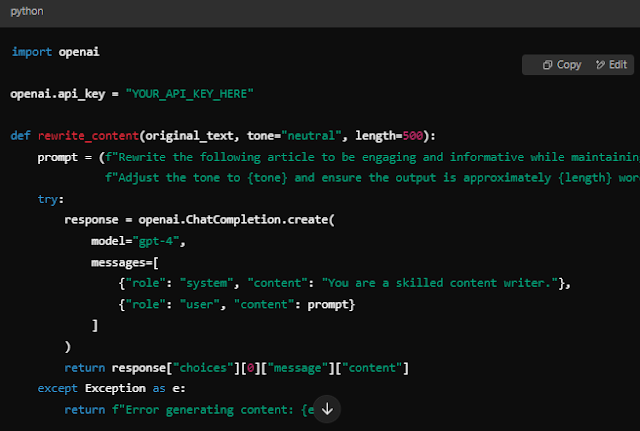Place cursor on the try keyword
This screenshot has width=640, height=431.
[x=48, y=199]
